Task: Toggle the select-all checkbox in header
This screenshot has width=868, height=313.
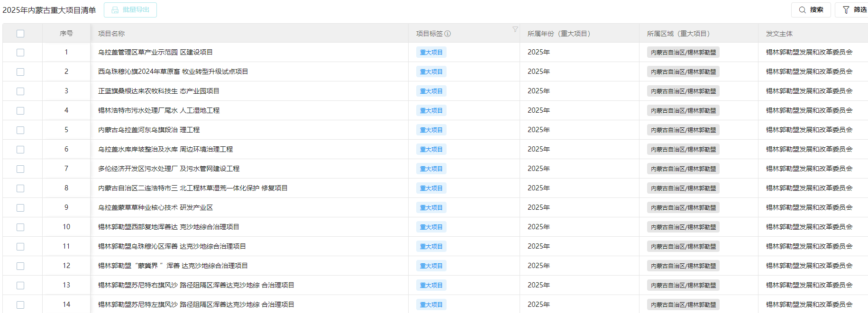Action: (20, 34)
